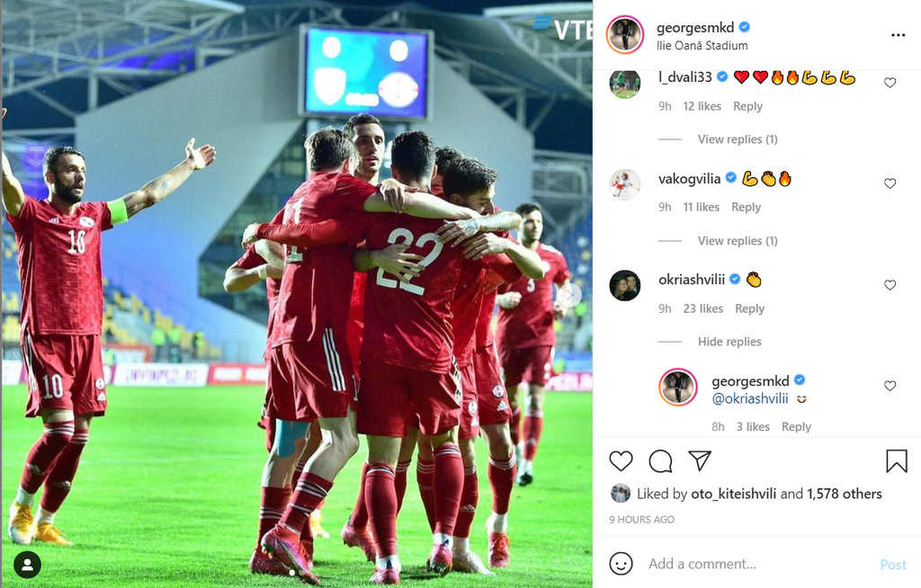Like l_dvali33's comment heart
This screenshot has width=921, height=588.
[x=890, y=83]
